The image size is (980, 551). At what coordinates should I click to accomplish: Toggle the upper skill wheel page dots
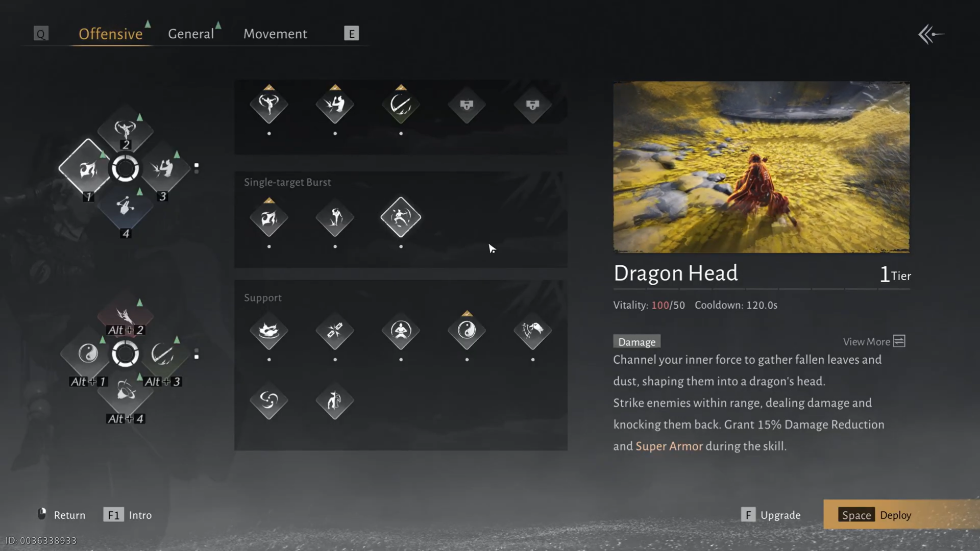coord(197,168)
